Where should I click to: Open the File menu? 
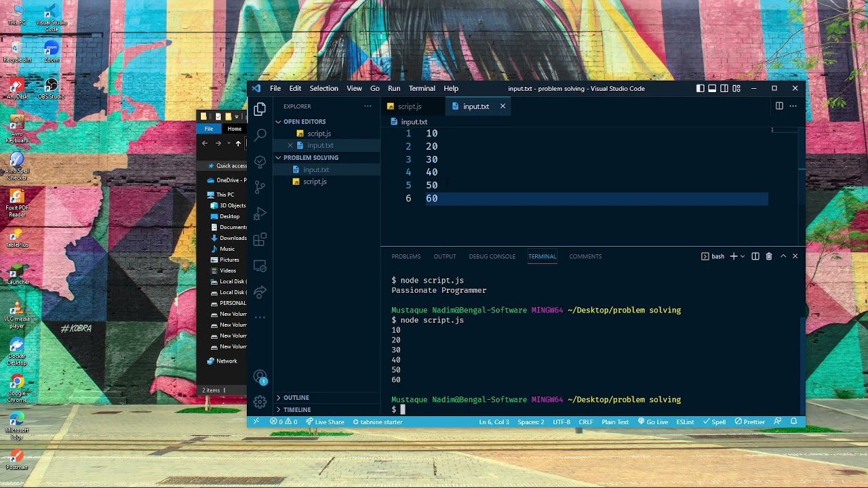tap(275, 88)
